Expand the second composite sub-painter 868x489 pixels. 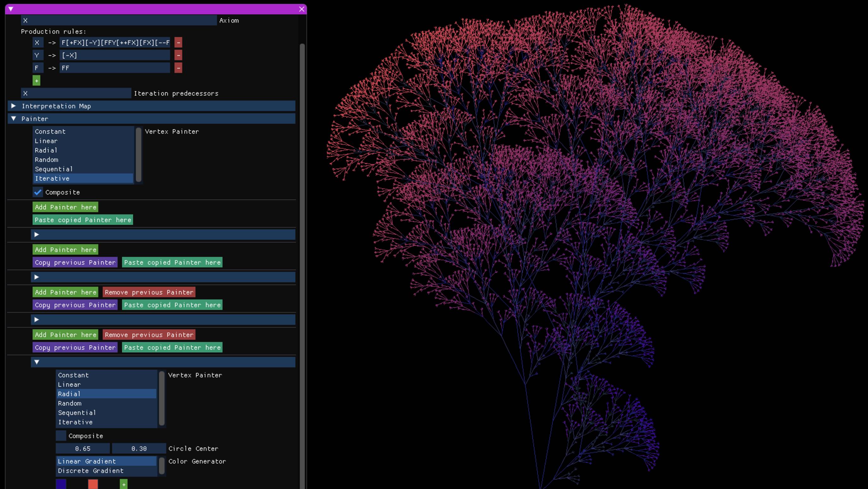[37, 277]
